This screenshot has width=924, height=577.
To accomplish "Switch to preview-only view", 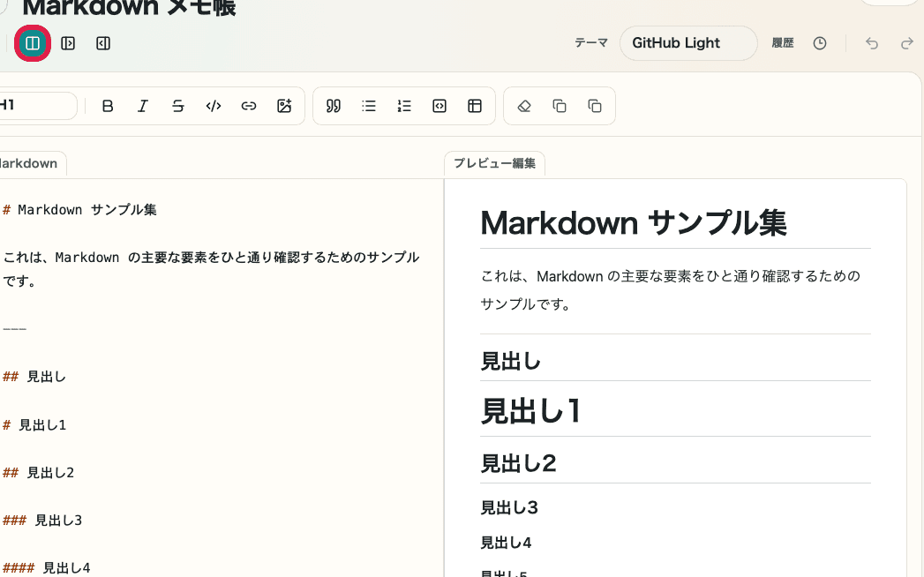I will (103, 43).
